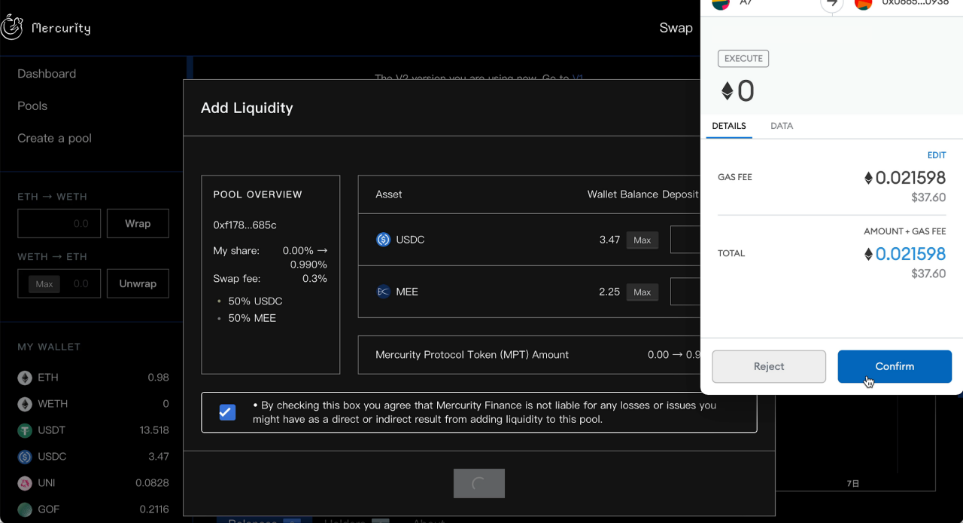Screen dimensions: 964x523
Task: Open Dashboard in the sidebar
Action: pos(47,74)
